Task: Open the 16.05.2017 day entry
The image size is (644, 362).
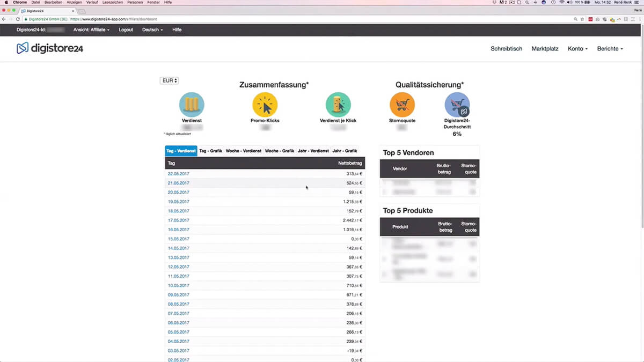Action: 179,230
